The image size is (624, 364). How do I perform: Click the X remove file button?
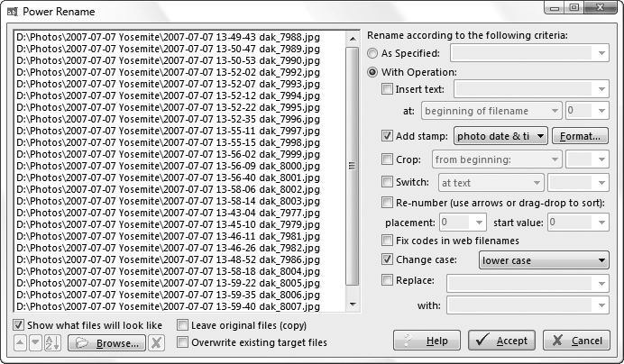tap(156, 342)
